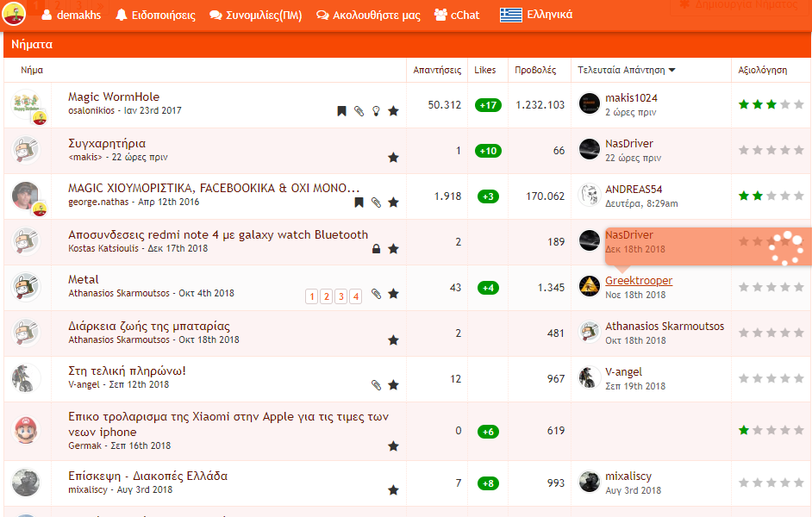Toggle favorite star on Magic WormHole
Screen dimensions: 812x517
tap(394, 111)
